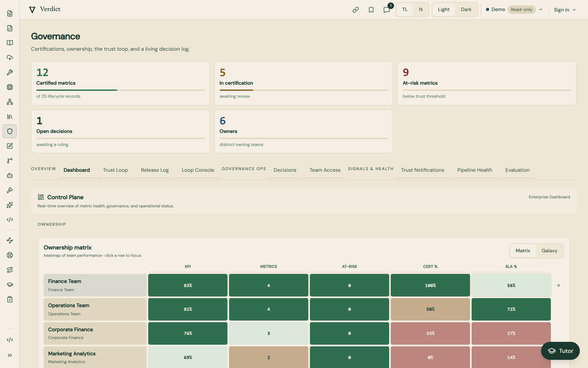Open the wrench tools sidebar icon
This screenshot has height=368, width=588.
pyautogui.click(x=10, y=72)
